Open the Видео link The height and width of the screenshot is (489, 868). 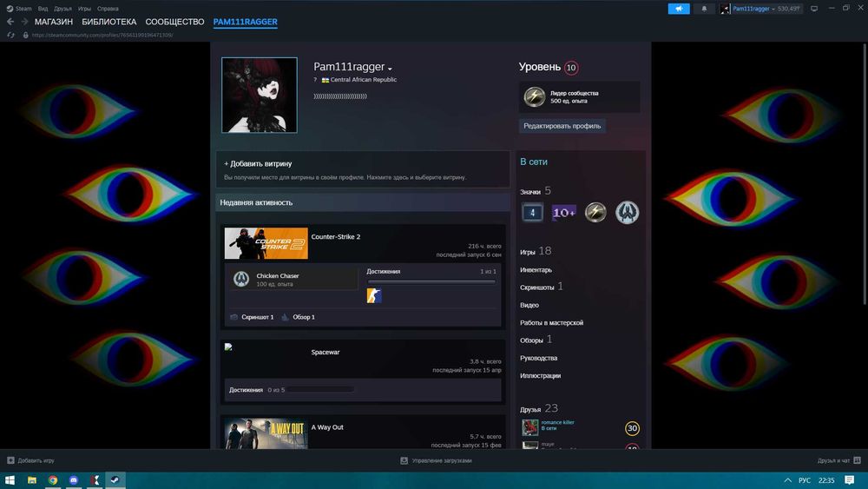[x=529, y=305]
